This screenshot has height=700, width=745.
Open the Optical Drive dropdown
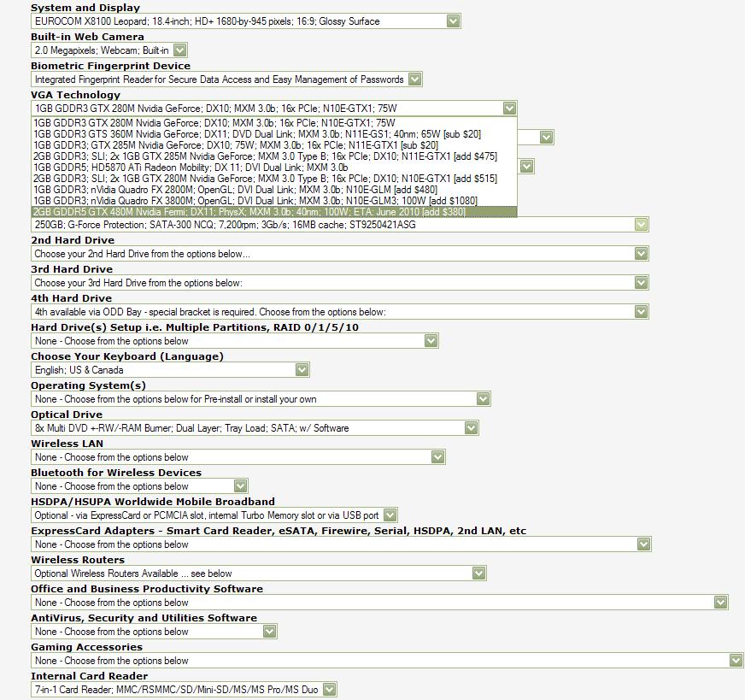tap(255, 428)
